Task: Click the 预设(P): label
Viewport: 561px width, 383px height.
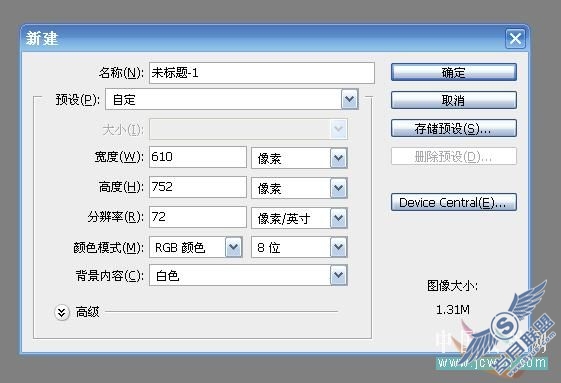Action: (x=78, y=100)
